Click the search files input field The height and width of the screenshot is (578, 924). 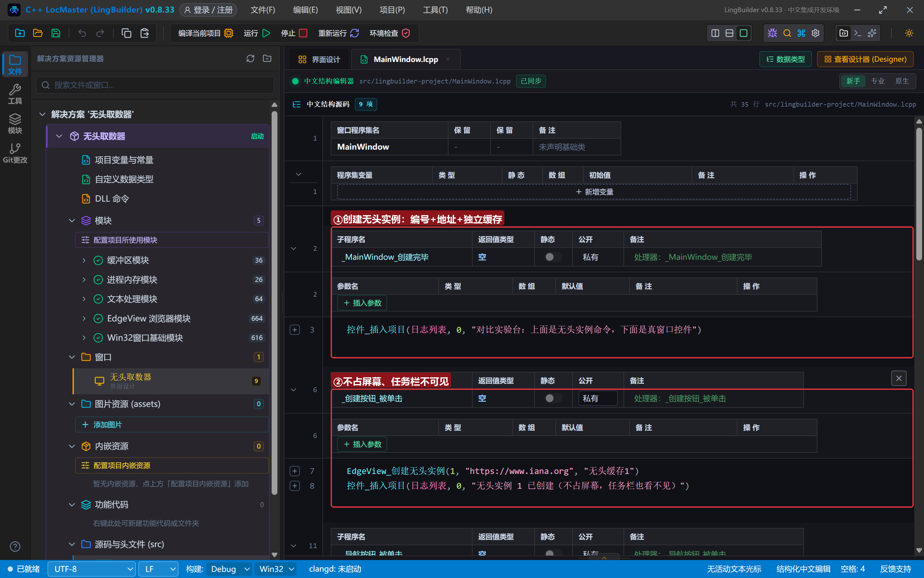155,85
